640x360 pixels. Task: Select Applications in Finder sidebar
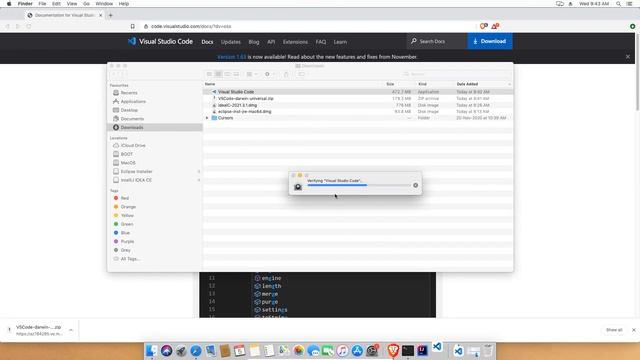point(133,101)
